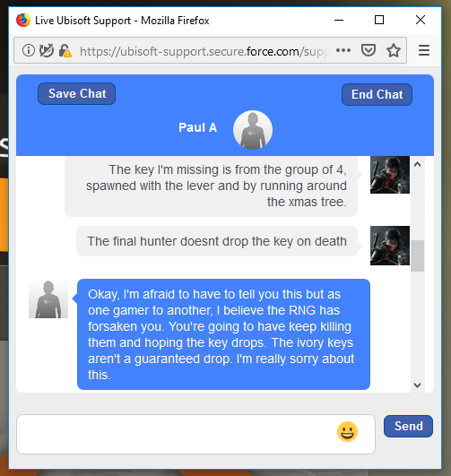Click the user avatar beside the xmas tree message
The width and height of the screenshot is (451, 476).
click(x=390, y=175)
